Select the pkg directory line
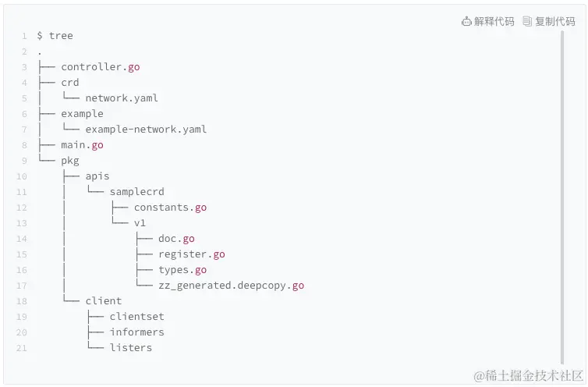This screenshot has width=588, height=387. (x=70, y=161)
